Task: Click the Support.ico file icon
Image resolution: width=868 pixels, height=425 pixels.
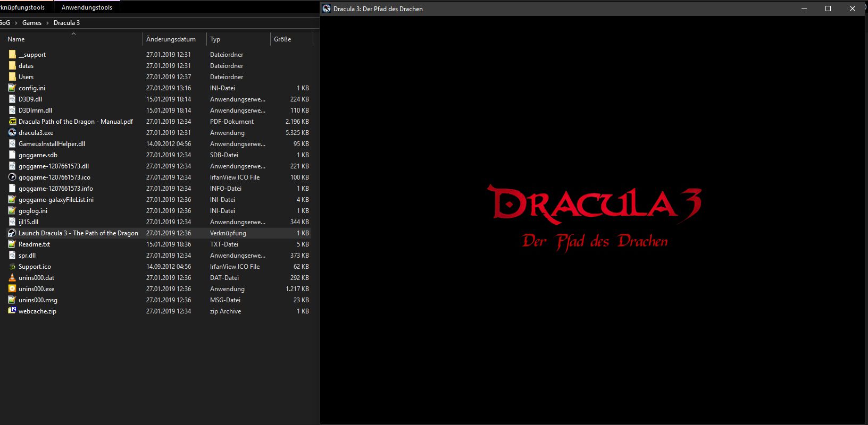Action: click(x=12, y=267)
